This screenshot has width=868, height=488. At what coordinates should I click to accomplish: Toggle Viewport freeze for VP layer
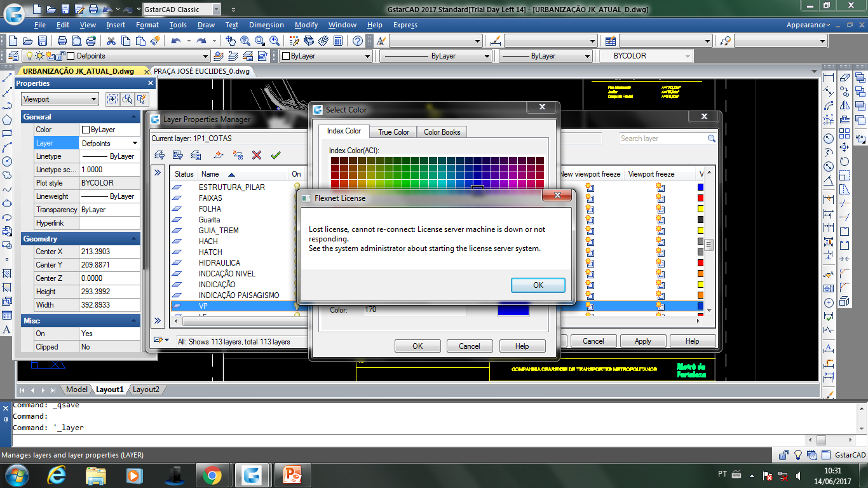[x=660, y=306]
